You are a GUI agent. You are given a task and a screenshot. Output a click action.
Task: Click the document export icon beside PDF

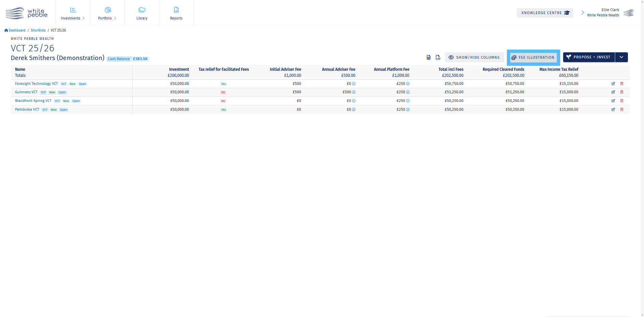click(428, 57)
